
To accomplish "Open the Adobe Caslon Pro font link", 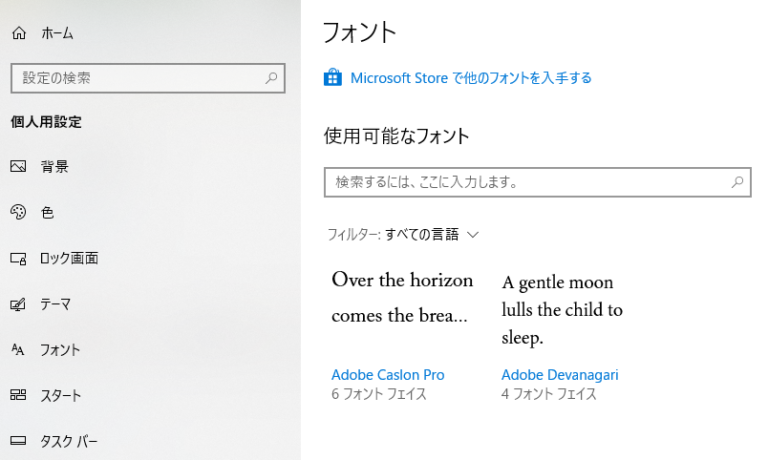I will [387, 375].
